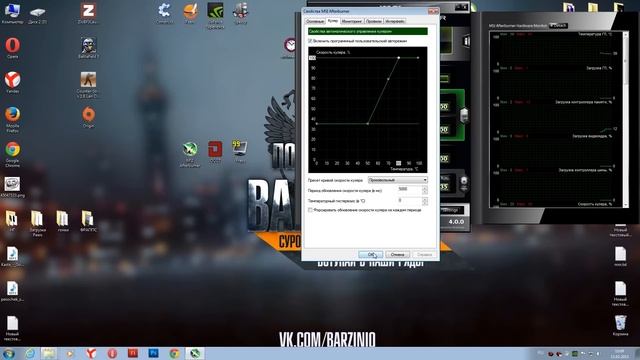
Task: Click the Chrome icon in the taskbar
Action: [174, 353]
